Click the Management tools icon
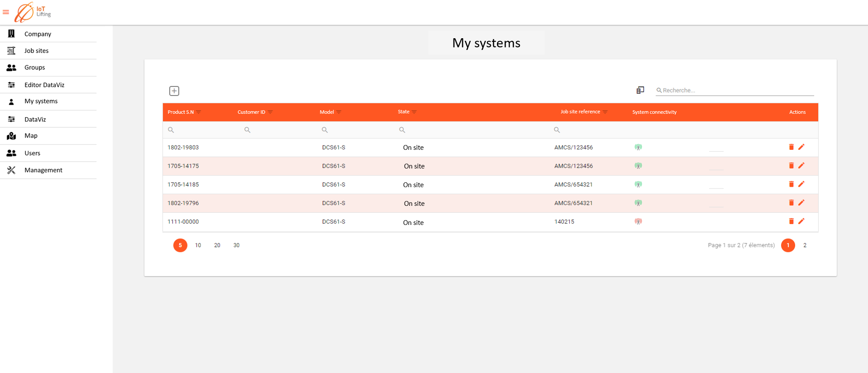 (11, 170)
